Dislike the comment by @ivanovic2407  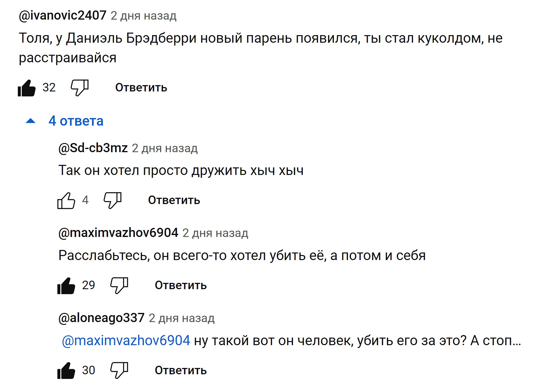point(79,88)
